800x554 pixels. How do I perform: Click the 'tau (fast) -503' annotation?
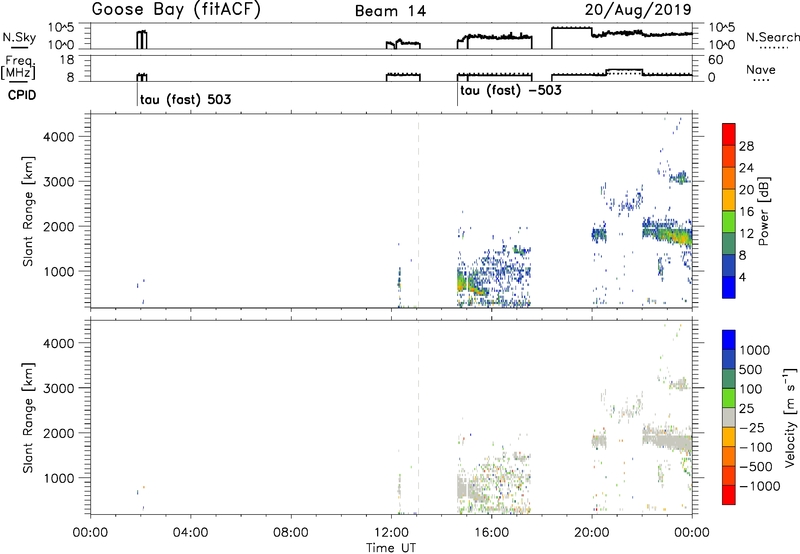click(x=510, y=91)
